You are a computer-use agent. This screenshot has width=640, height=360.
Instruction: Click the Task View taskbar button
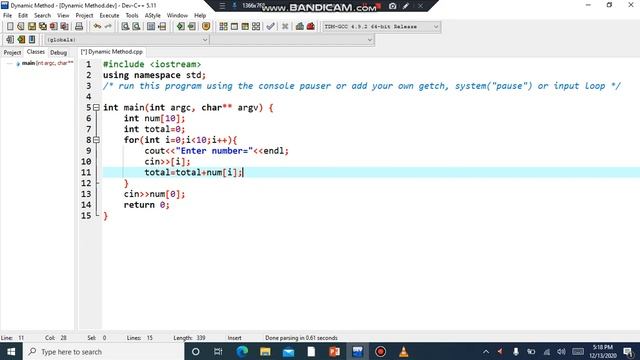(218, 351)
